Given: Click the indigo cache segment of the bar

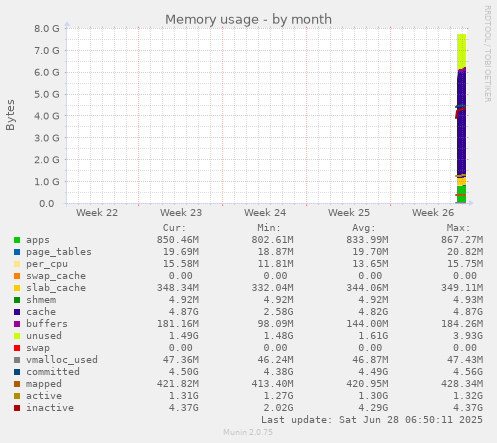Looking at the screenshot, I should coord(462,125).
